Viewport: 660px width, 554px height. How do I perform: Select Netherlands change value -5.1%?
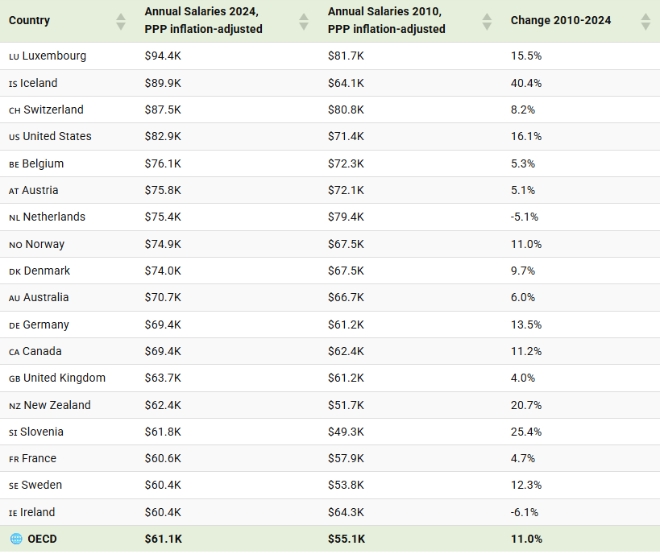[x=525, y=217]
